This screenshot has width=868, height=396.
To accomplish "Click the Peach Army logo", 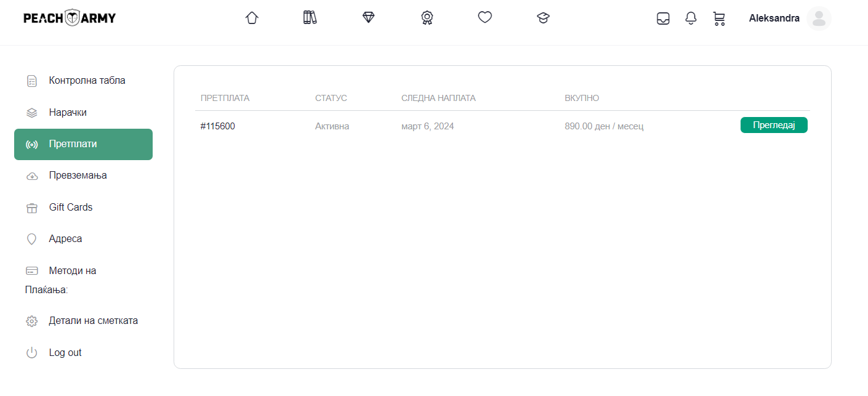I will (70, 18).
